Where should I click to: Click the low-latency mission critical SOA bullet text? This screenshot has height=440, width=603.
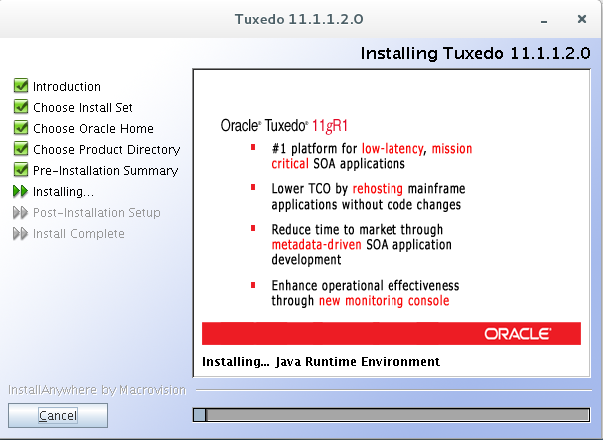pos(372,156)
